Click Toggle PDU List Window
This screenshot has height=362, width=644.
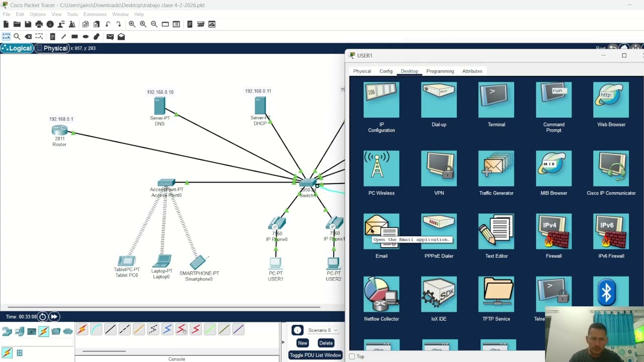point(315,355)
